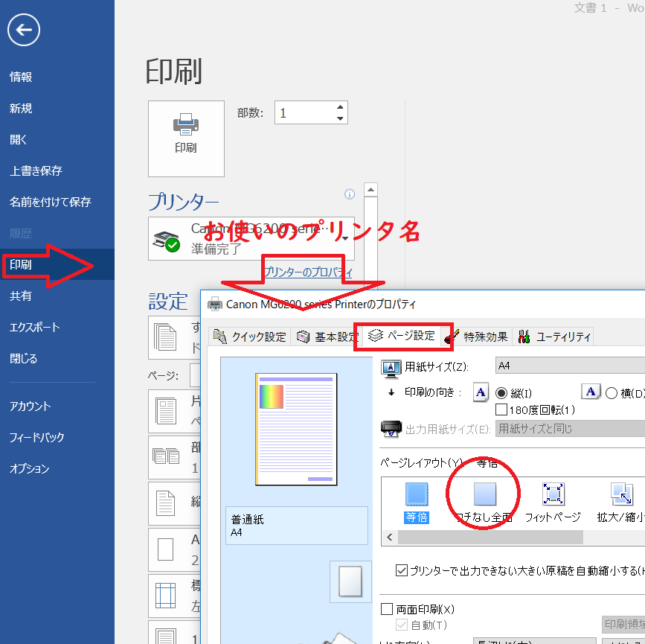Screen dimensions: 645x644
Task: Choose 閉じる in the sidebar
Action: 24,358
